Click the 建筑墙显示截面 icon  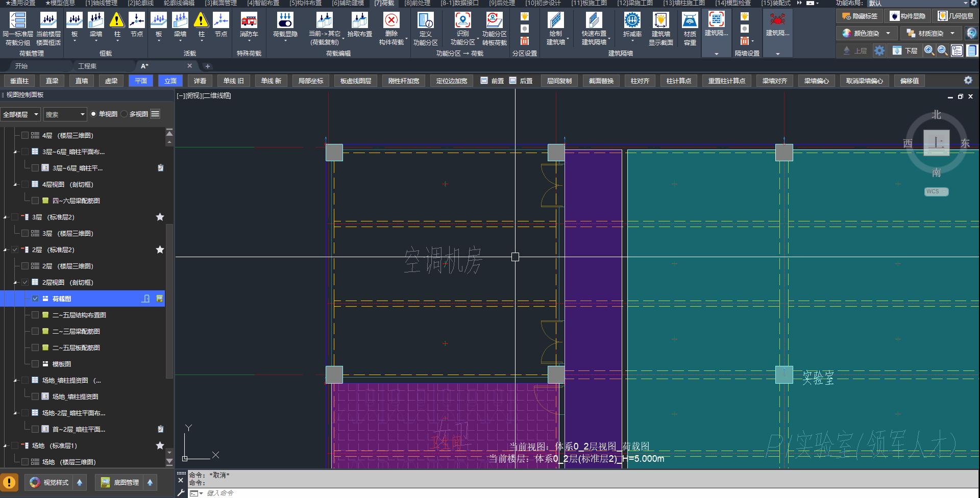pyautogui.click(x=660, y=21)
